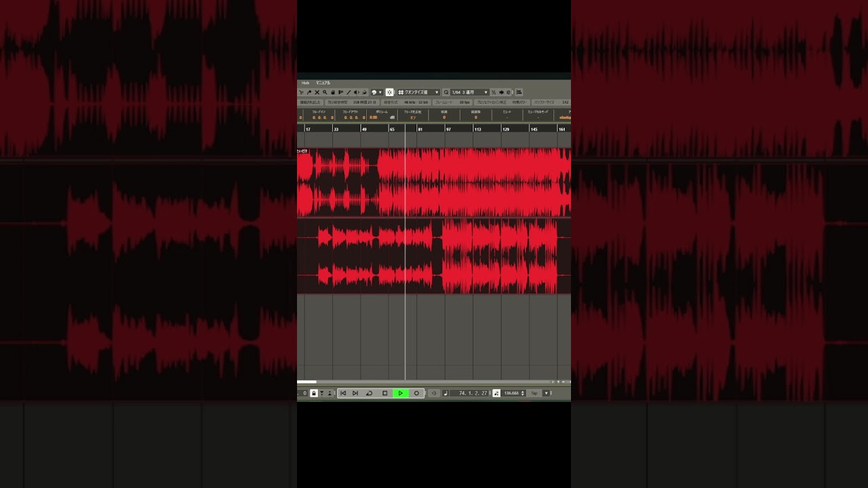This screenshot has width=868, height=488.
Task: Click the circular icon right of waveform icon
Action: pyautogui.click(x=509, y=92)
